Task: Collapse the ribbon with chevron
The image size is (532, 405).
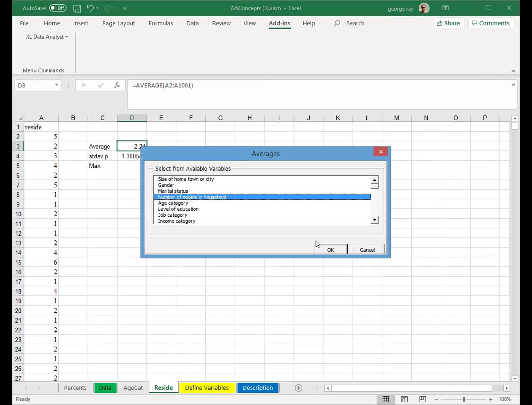Action: point(514,71)
